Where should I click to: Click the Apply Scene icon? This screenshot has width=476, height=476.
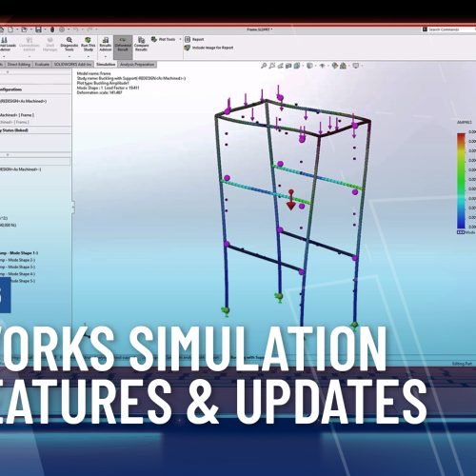343,66
